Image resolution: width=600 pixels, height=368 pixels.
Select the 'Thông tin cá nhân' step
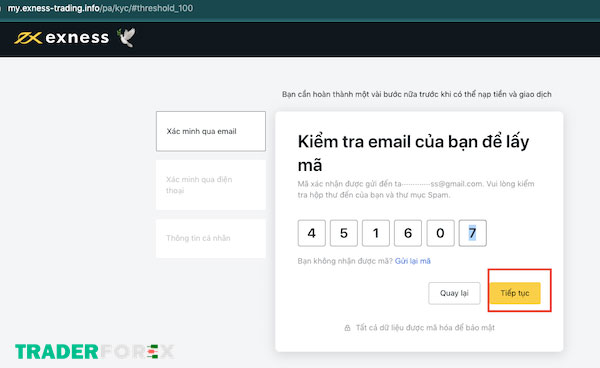[210, 238]
